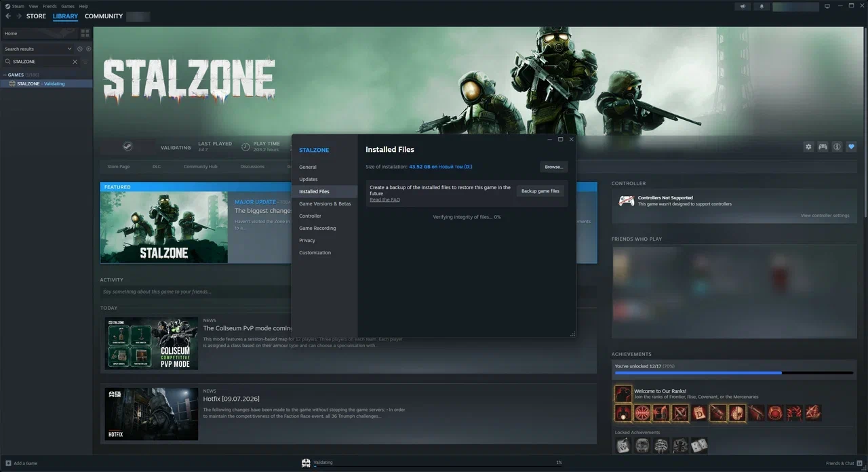Switch to Big Picture mode icon
This screenshot has height=472, width=868.
[x=827, y=7]
